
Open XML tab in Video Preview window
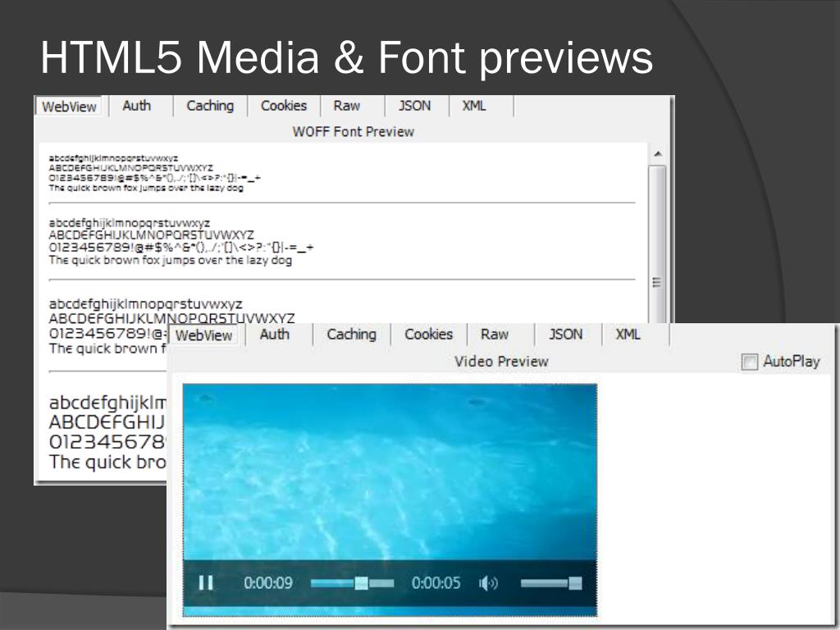click(628, 335)
